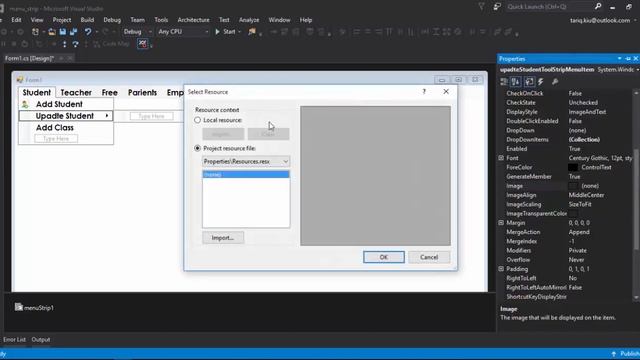
Task: Switch Properties panel to Categorized view
Action: click(x=504, y=82)
